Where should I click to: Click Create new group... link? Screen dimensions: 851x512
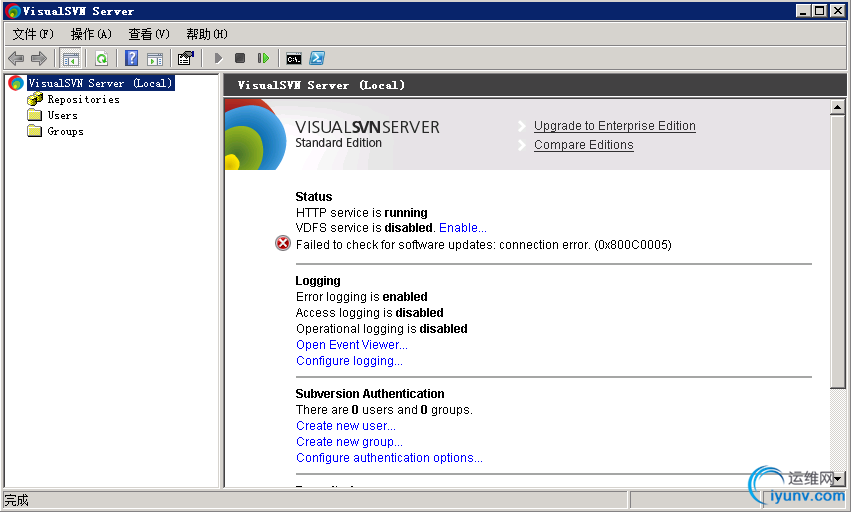350,442
